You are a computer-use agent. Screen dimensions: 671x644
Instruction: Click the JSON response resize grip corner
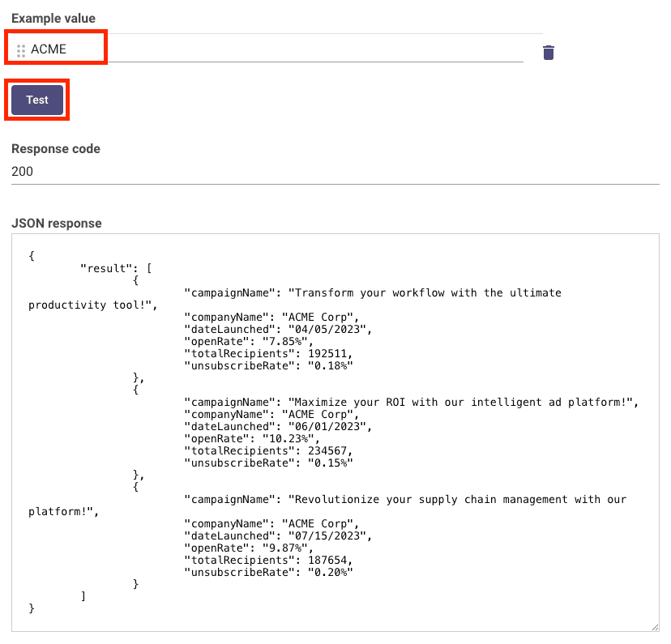coord(655,627)
